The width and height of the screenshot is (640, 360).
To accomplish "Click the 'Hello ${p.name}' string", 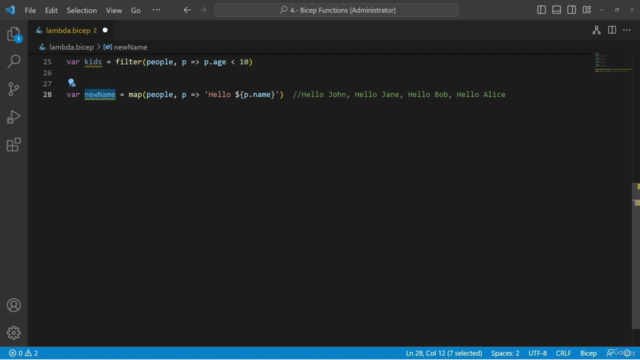I will (x=242, y=95).
